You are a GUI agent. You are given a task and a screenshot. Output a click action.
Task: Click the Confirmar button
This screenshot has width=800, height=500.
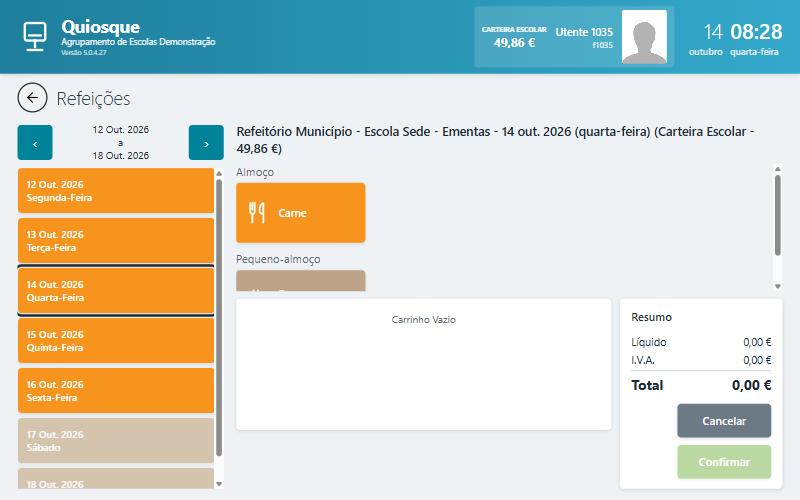pos(724,462)
